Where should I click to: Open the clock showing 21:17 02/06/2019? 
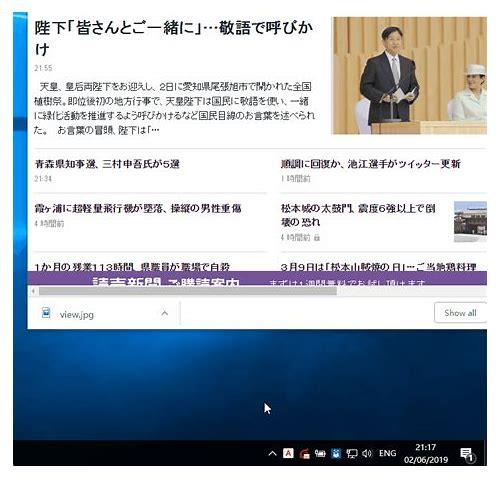[426, 453]
